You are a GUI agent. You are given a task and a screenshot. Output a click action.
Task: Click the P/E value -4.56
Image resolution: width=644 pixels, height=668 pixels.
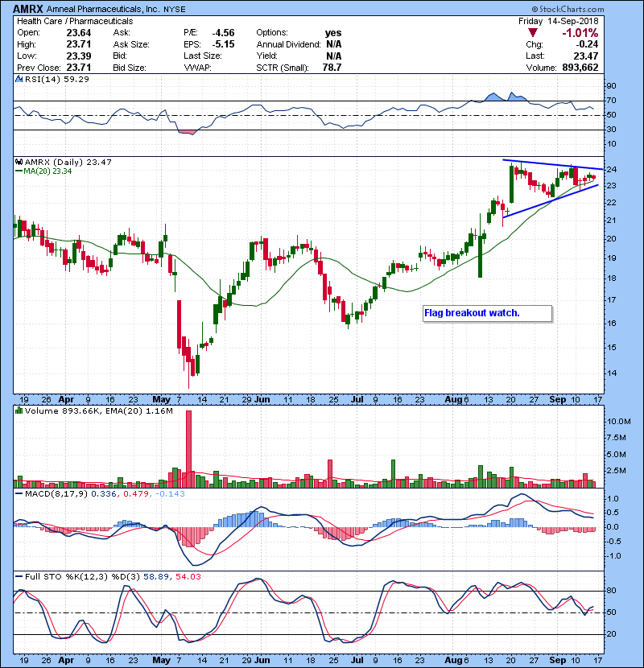tap(223, 33)
